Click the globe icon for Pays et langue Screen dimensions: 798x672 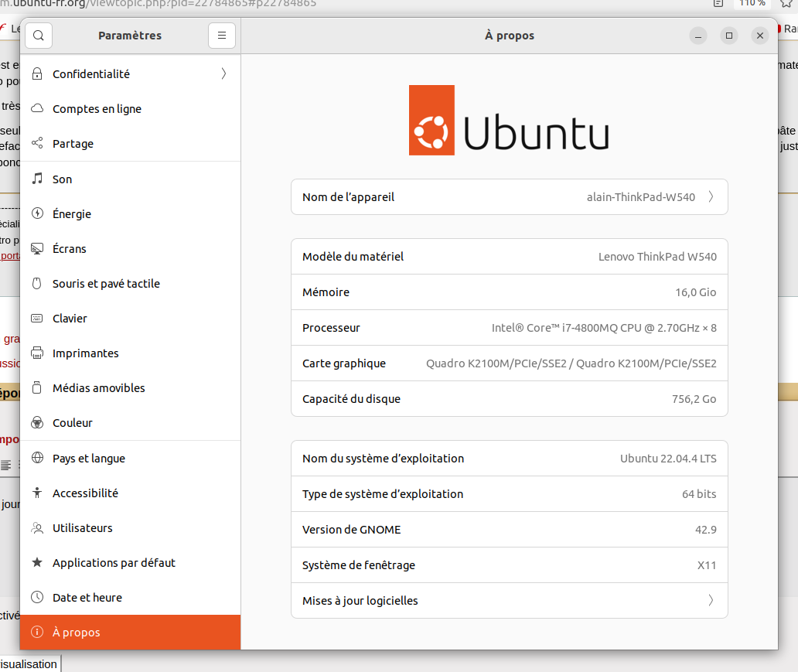point(37,458)
